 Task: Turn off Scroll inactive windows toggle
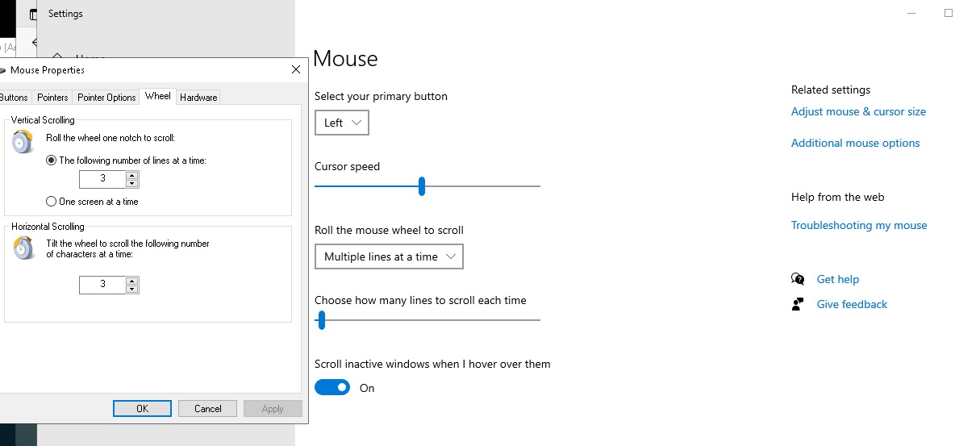[x=332, y=388]
